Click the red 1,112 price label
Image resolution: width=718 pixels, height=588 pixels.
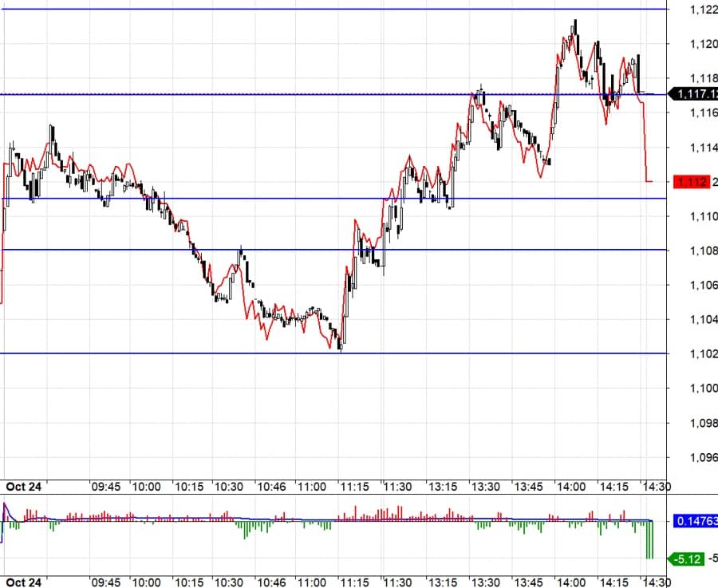click(x=692, y=182)
